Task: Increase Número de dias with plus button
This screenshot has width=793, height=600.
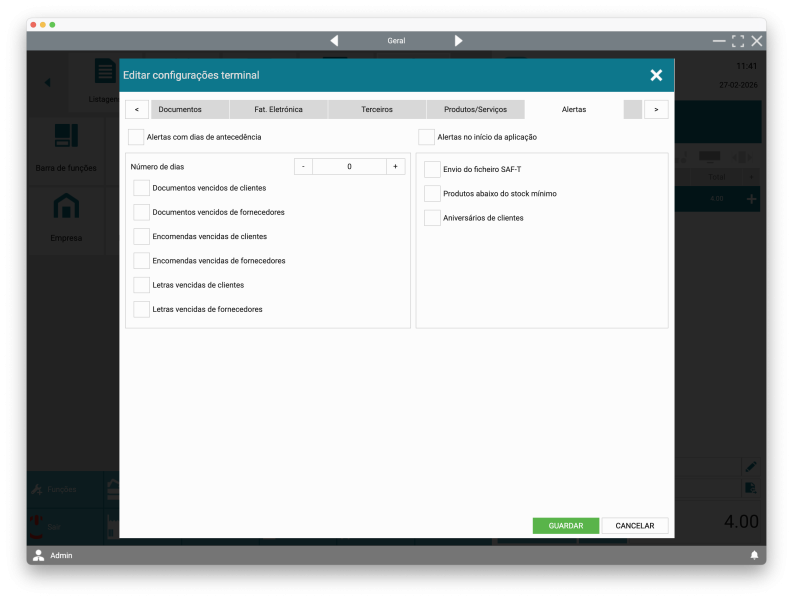Action: (395, 167)
